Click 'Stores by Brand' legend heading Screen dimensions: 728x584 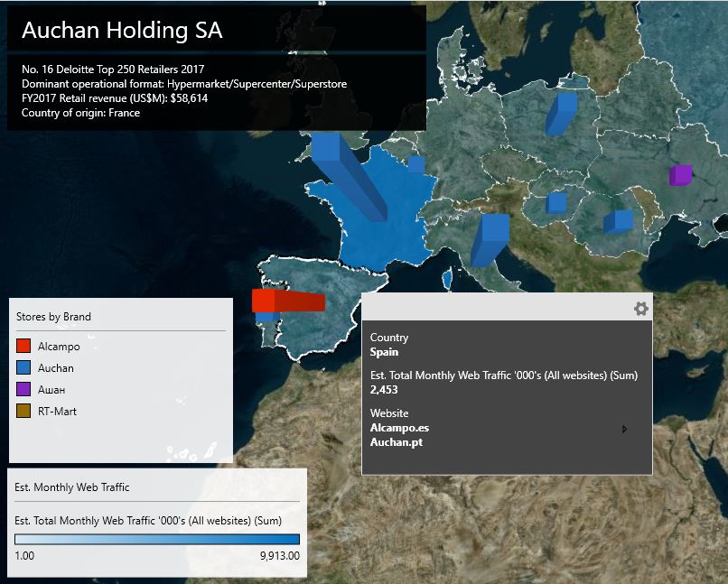53,317
